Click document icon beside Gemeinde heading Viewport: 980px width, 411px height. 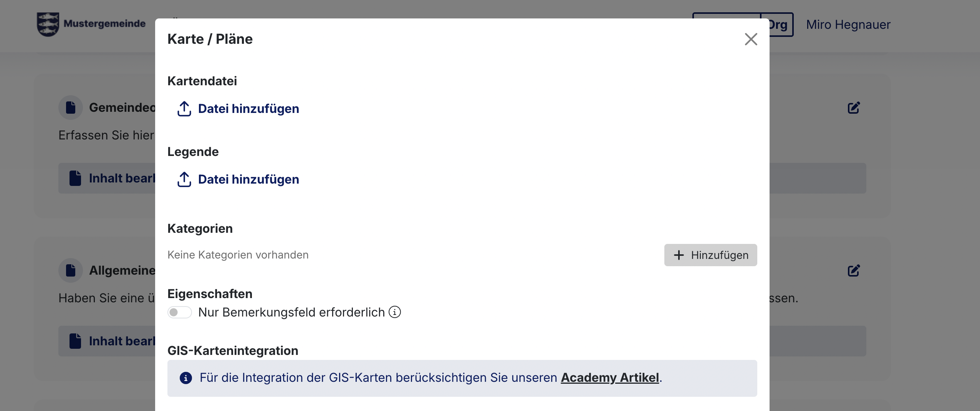pyautogui.click(x=71, y=108)
